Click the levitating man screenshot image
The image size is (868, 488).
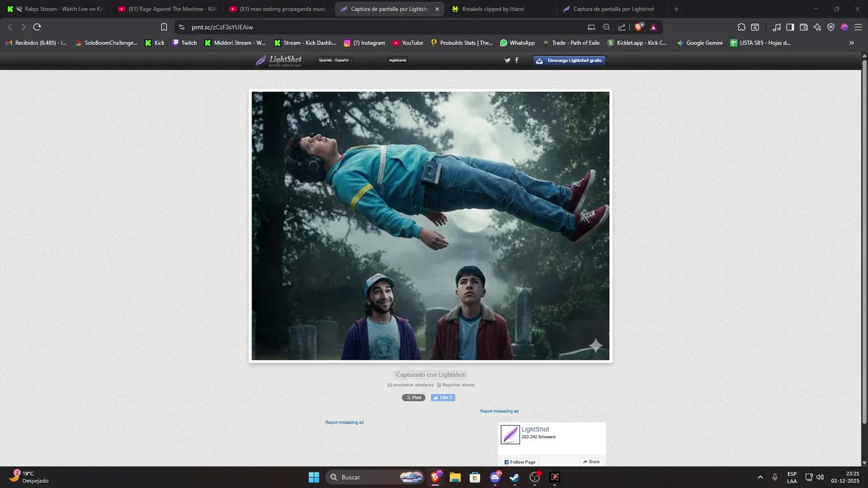tap(431, 226)
